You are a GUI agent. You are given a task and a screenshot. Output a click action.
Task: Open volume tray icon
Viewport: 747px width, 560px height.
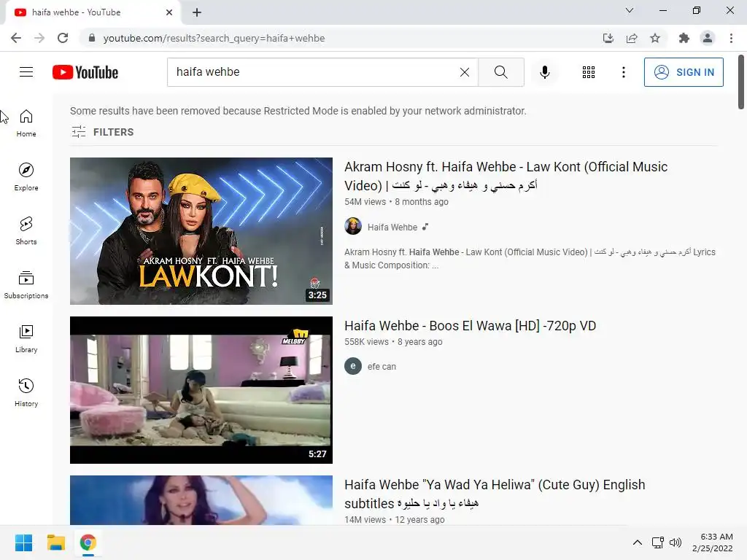[676, 542]
